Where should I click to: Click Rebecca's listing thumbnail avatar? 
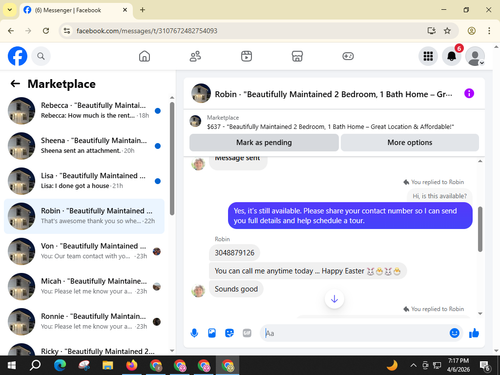(x=21, y=111)
